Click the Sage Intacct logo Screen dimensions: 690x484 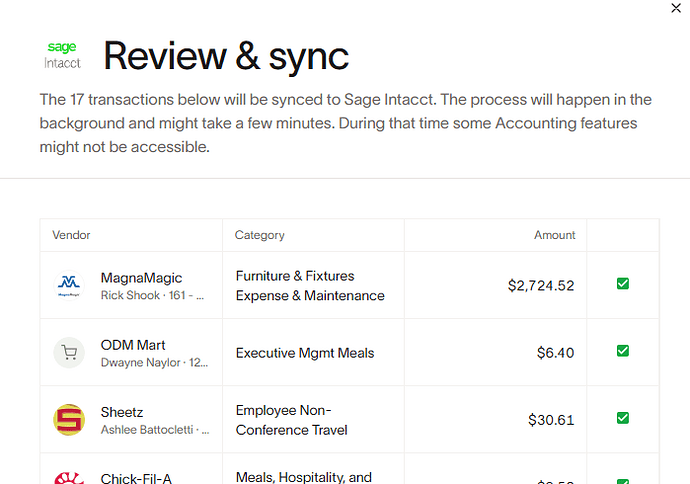(62, 55)
